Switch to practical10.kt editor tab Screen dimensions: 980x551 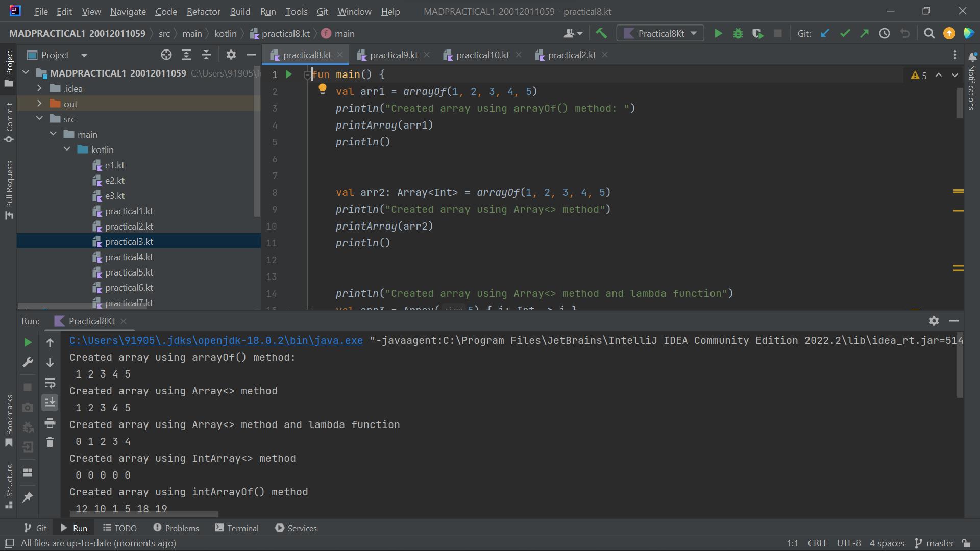point(482,55)
